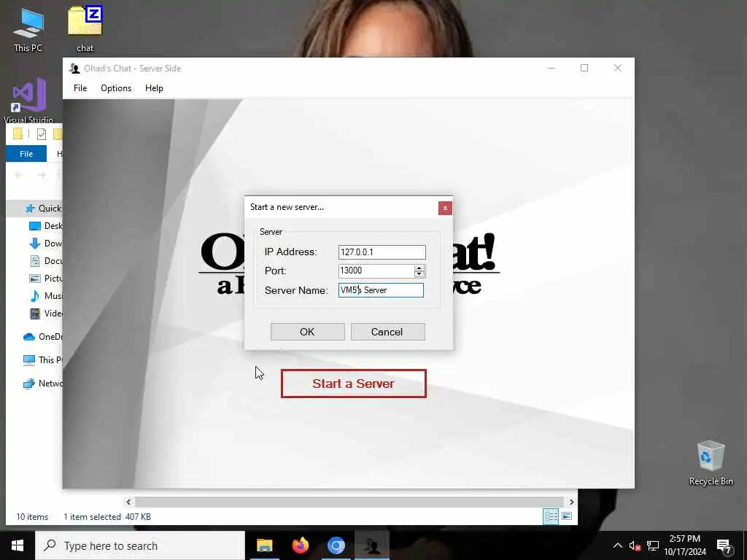
Task: Select Quick access in Explorer sidebar
Action: pyautogui.click(x=43, y=208)
